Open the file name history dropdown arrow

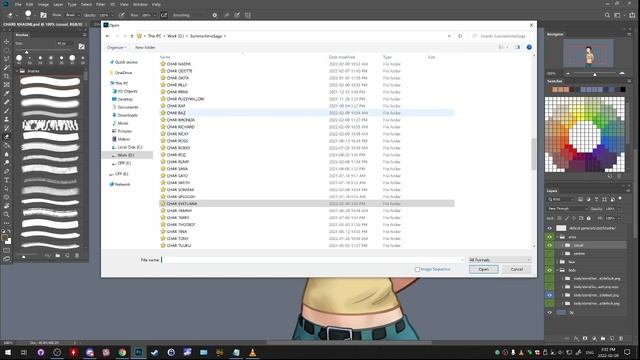462,260
